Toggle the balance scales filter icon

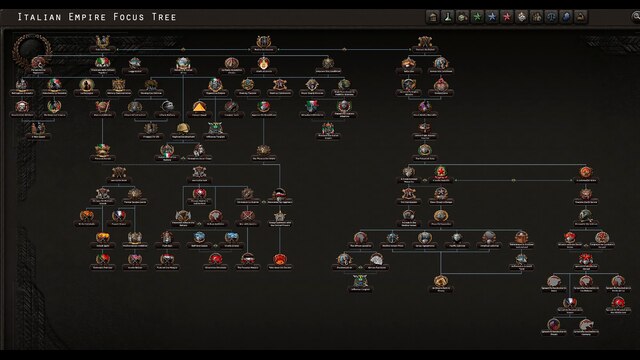[551, 17]
